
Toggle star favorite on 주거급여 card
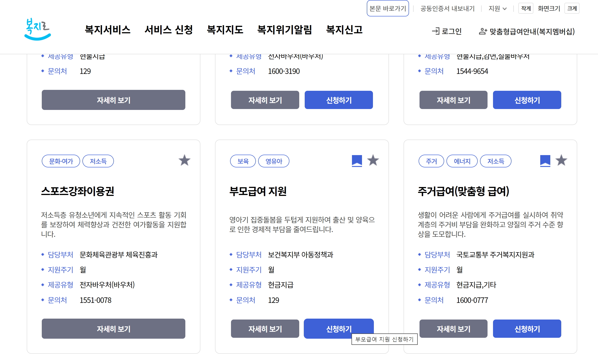click(561, 161)
